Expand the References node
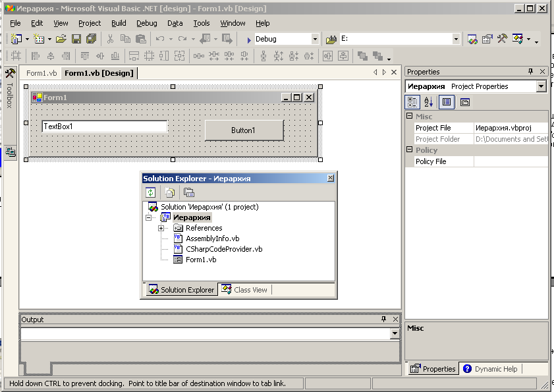 [x=161, y=229]
